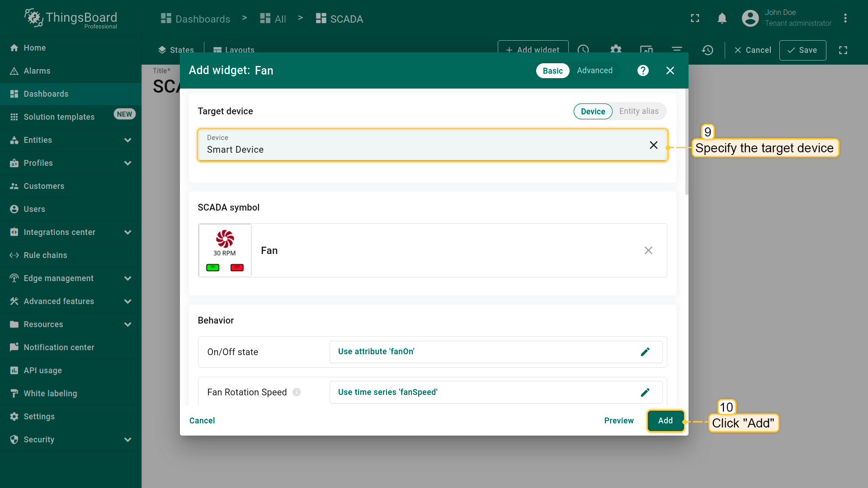
Task: Click the Preview button
Action: pos(618,421)
